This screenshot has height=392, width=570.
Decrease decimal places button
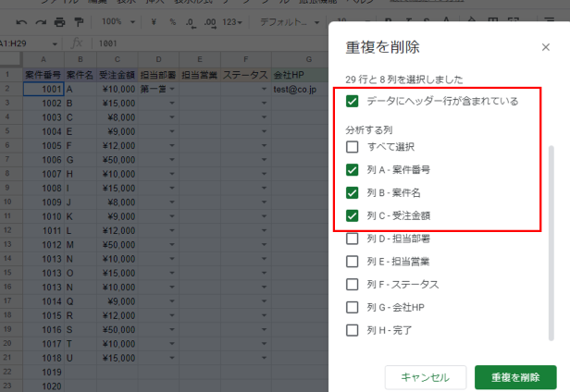[x=192, y=21]
